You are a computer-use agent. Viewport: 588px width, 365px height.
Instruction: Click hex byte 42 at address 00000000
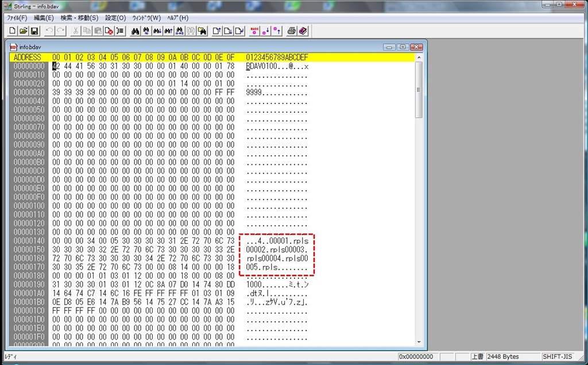(56, 67)
